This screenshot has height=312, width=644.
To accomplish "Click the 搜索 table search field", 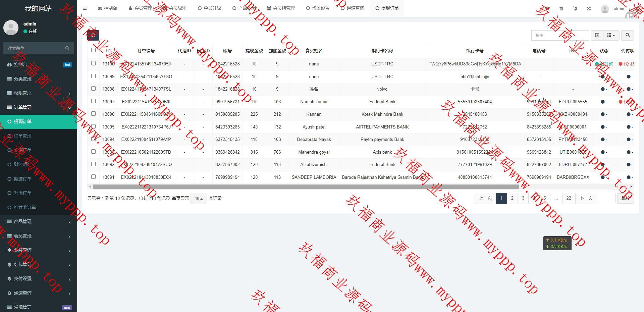I will pos(559,35).
